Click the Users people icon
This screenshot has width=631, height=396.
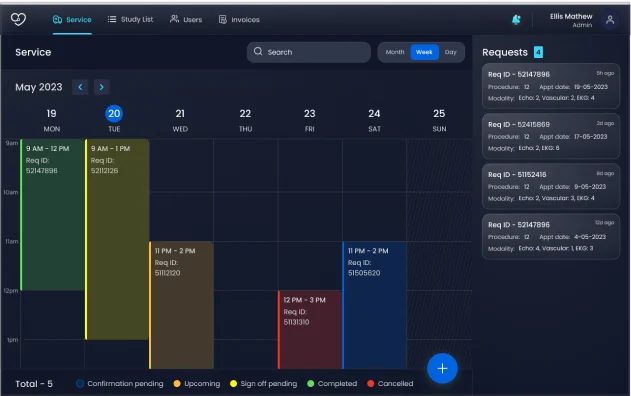pyautogui.click(x=174, y=19)
